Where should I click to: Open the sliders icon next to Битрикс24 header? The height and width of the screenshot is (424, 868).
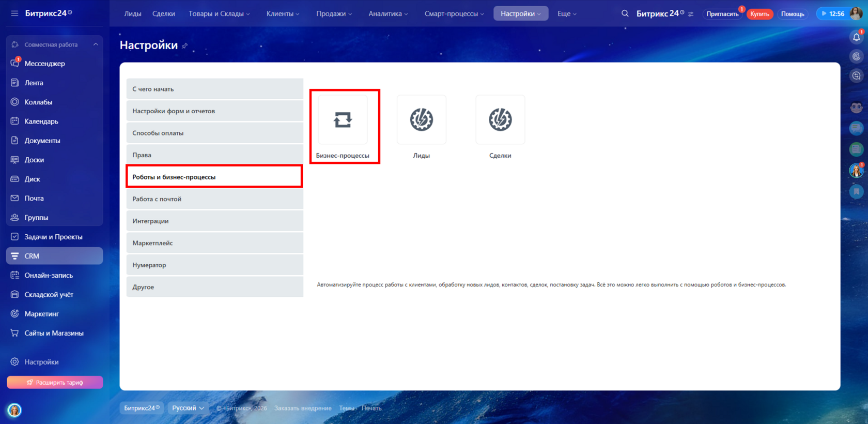click(x=691, y=14)
